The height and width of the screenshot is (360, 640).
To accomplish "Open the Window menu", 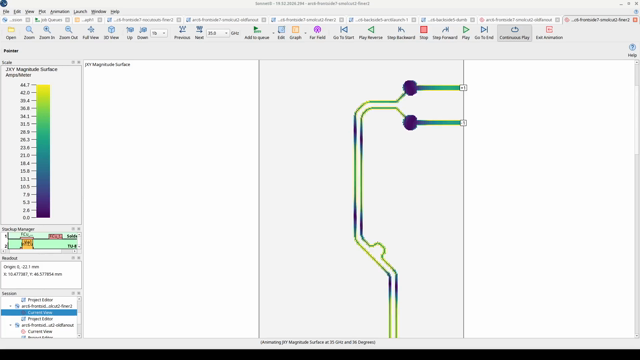I will (x=98, y=11).
